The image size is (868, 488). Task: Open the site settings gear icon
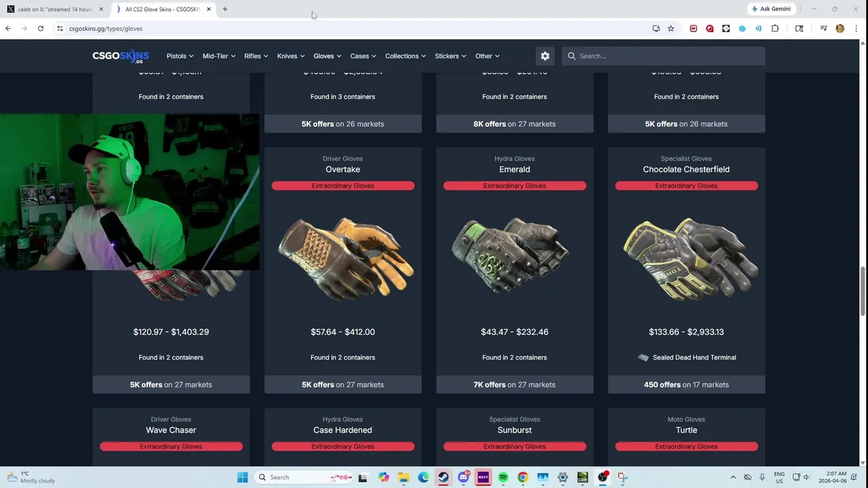(545, 56)
